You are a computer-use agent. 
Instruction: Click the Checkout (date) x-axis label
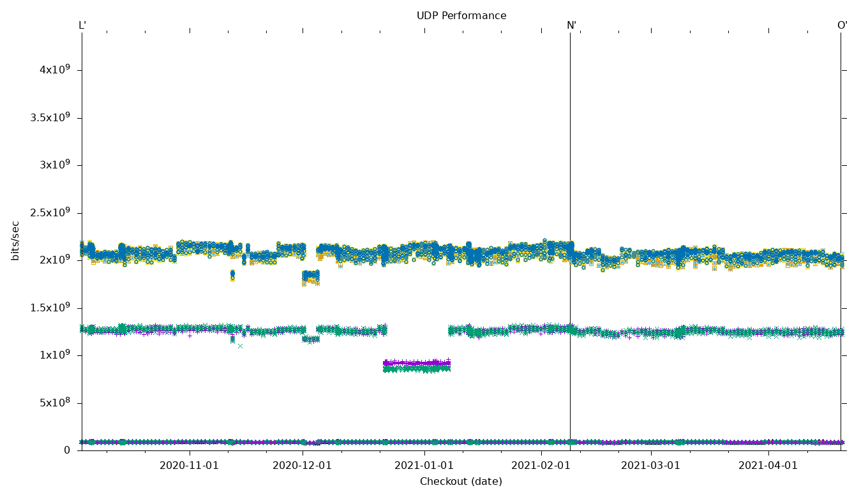tap(461, 482)
